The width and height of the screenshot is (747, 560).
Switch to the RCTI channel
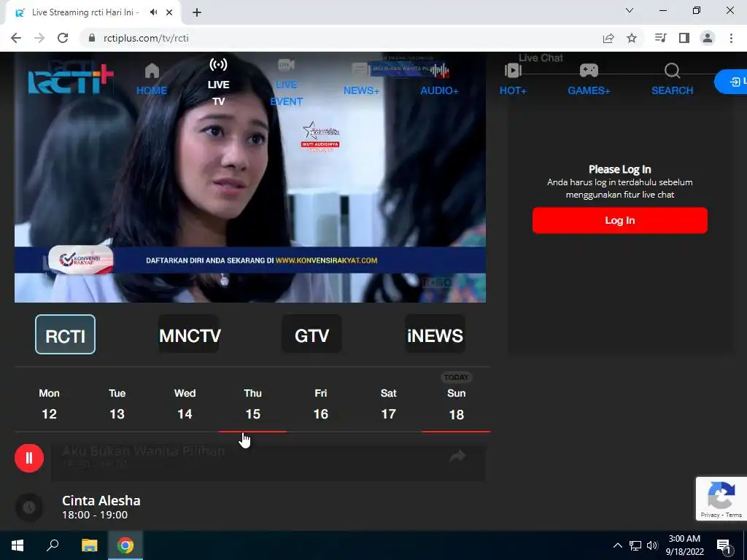point(65,334)
